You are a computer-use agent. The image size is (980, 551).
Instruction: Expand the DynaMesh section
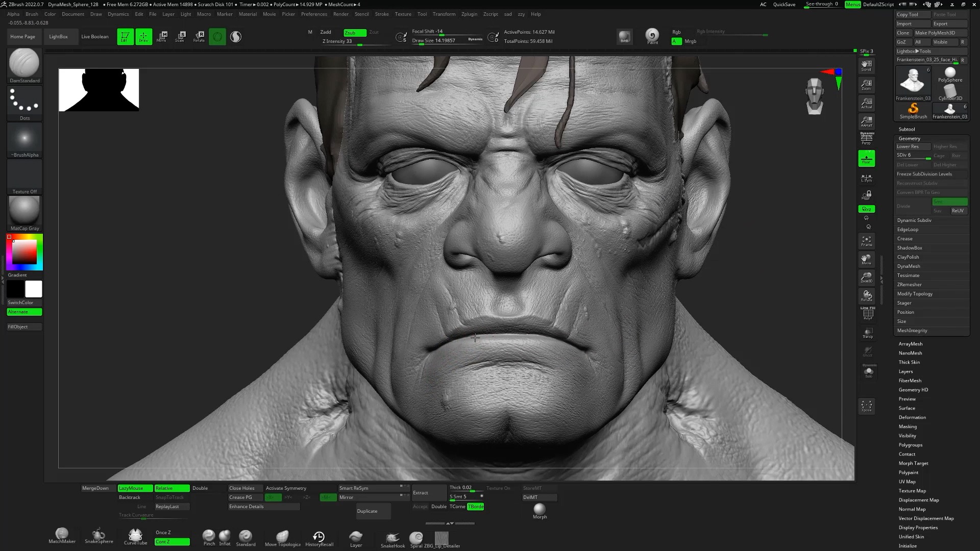tap(910, 266)
